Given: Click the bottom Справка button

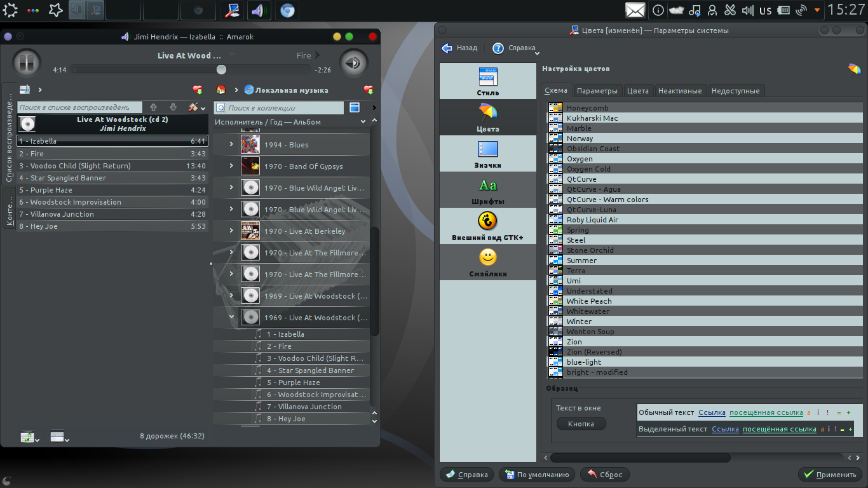Looking at the screenshot, I should click(466, 474).
